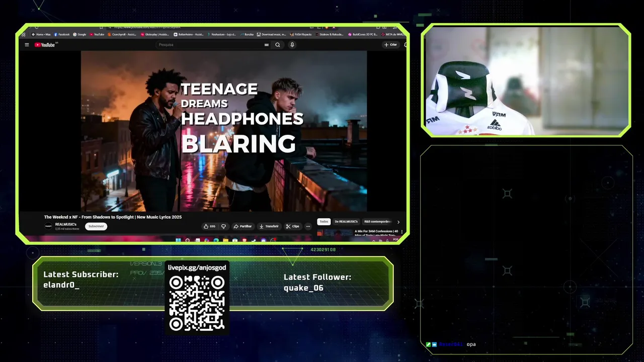The width and height of the screenshot is (644, 362).
Task: Open the Globoplay bookmark
Action: (x=155, y=35)
